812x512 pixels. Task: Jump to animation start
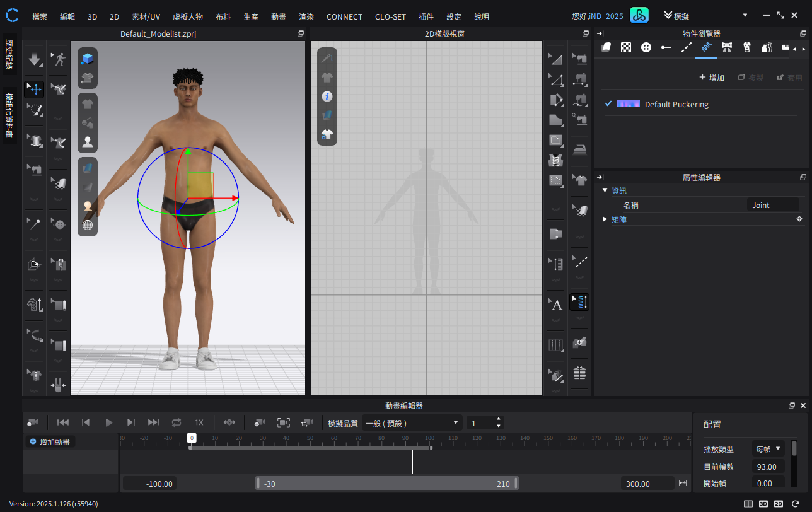[63, 422]
